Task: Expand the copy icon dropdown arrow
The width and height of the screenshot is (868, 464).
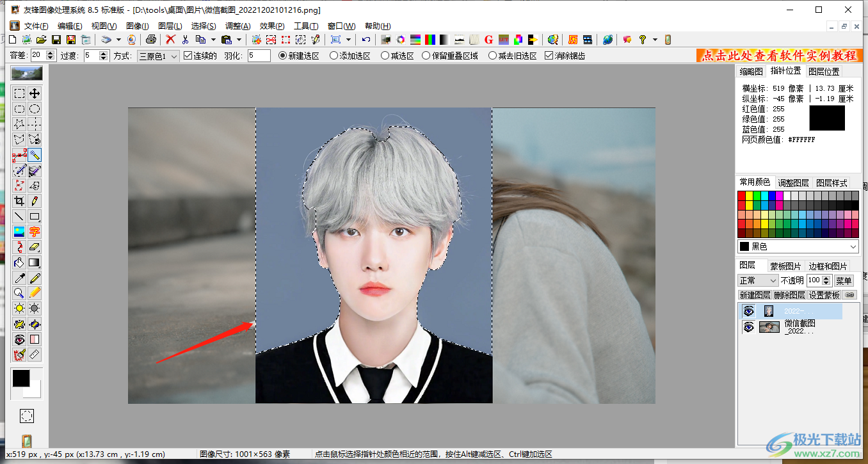Action: (213, 40)
